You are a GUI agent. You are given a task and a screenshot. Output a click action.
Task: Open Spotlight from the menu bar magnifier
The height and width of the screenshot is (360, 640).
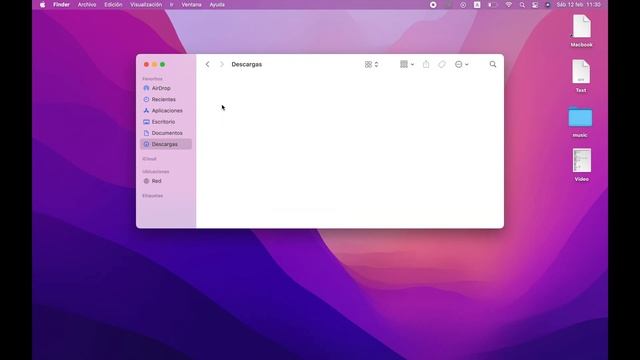pos(522,5)
